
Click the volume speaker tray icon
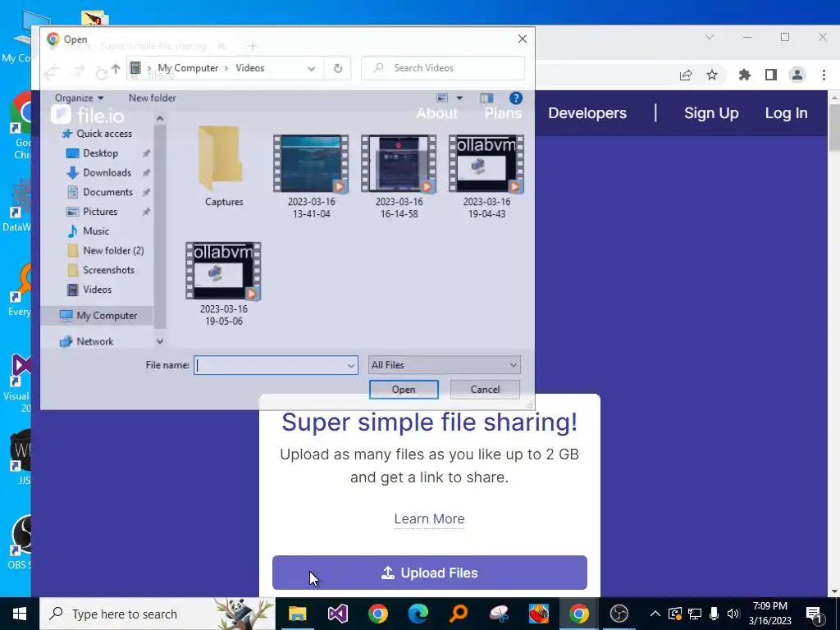coord(733,614)
